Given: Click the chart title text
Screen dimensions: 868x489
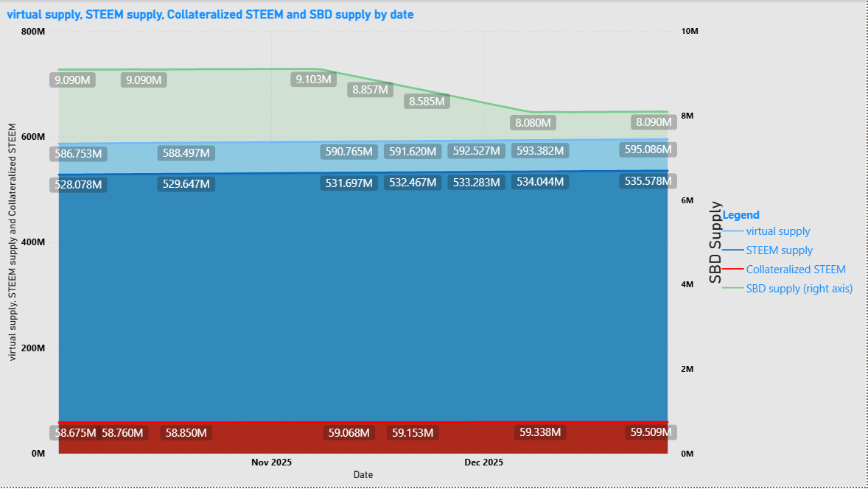Looking at the screenshot, I should [210, 15].
